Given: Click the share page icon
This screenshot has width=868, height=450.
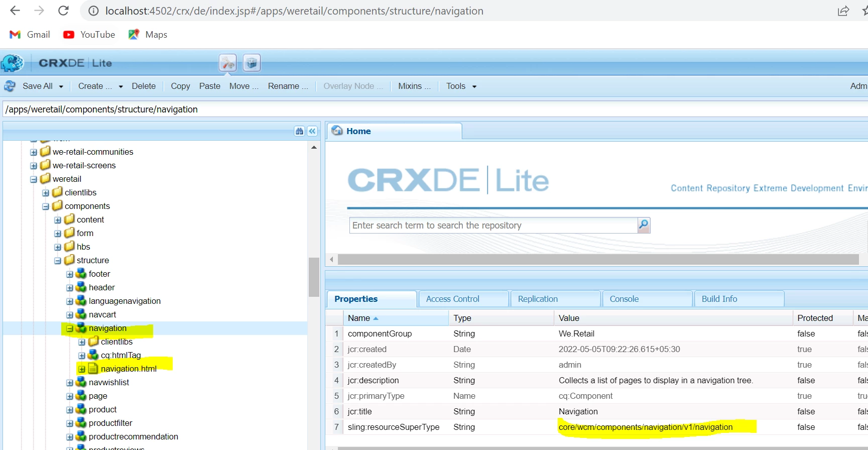Looking at the screenshot, I should tap(843, 11).
